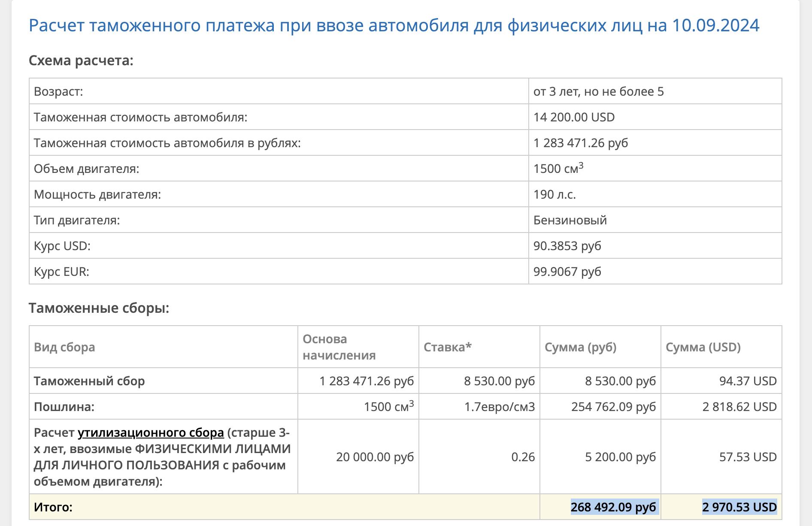Select the Таможенный сбор row label

89,381
